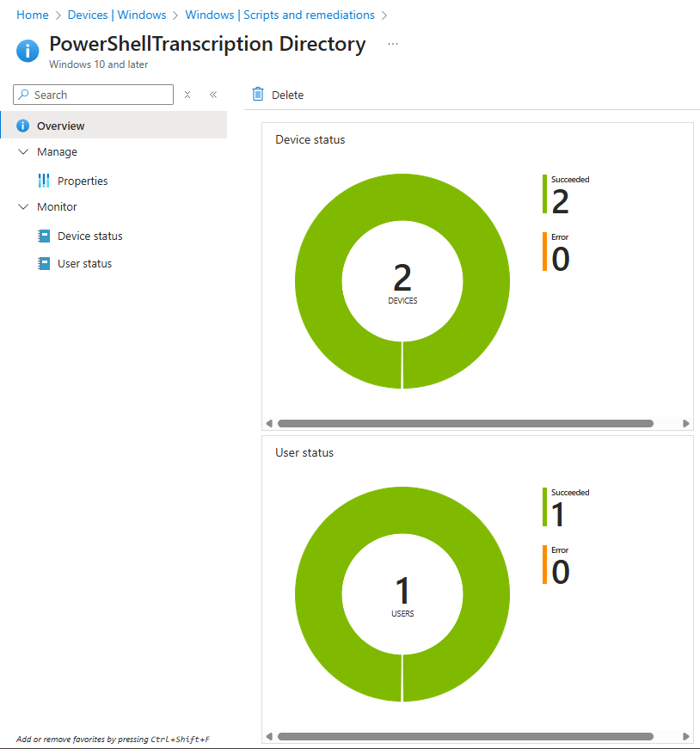Click the Properties icon under Manage

click(x=44, y=181)
